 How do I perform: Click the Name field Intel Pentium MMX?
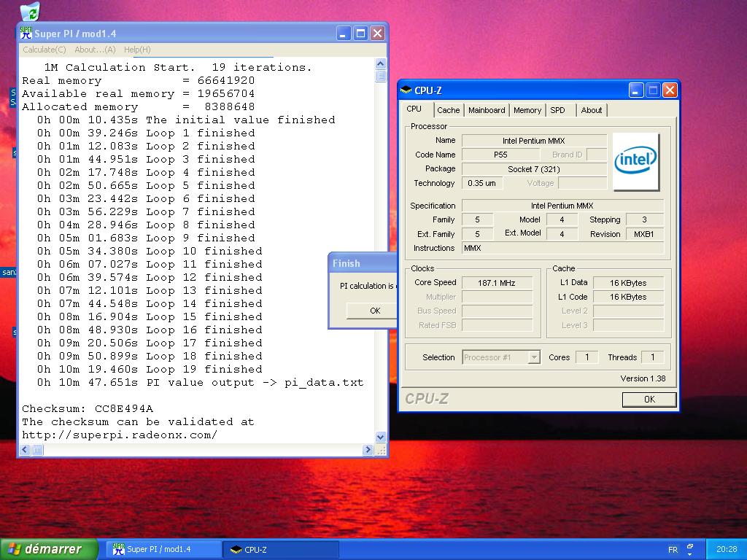pos(534,141)
